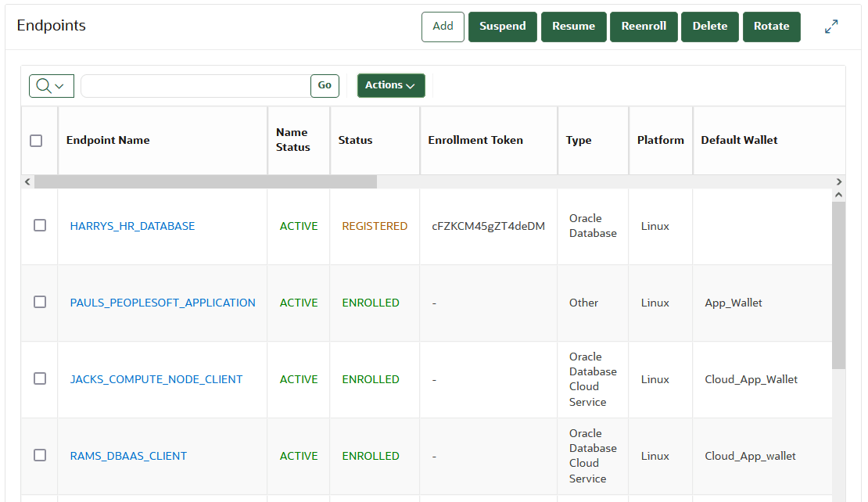Select all endpoints with the header checkbox
Image resolution: width=868 pixels, height=502 pixels.
point(35,140)
